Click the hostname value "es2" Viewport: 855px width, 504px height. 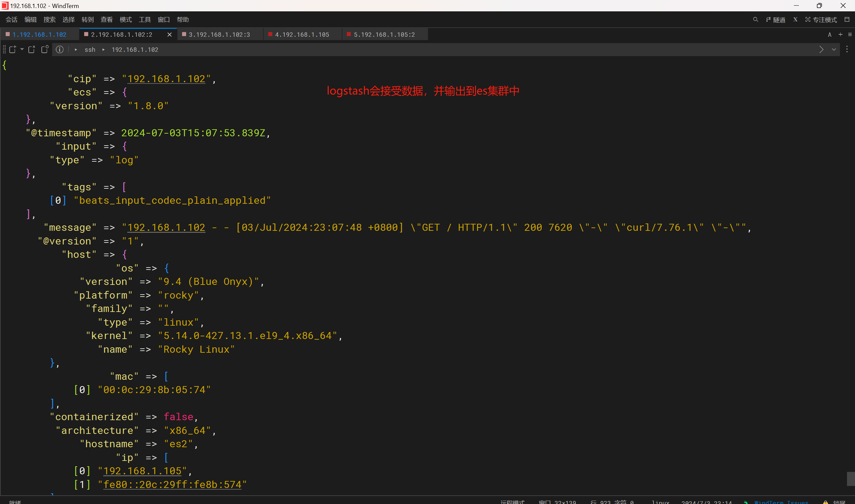178,444
